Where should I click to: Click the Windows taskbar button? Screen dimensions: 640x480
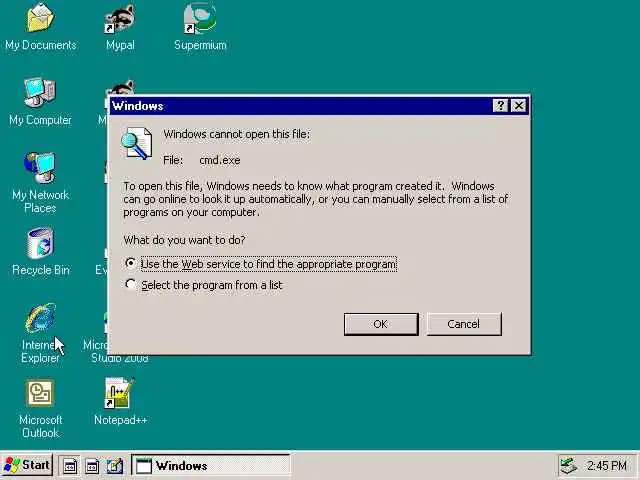[x=211, y=465]
